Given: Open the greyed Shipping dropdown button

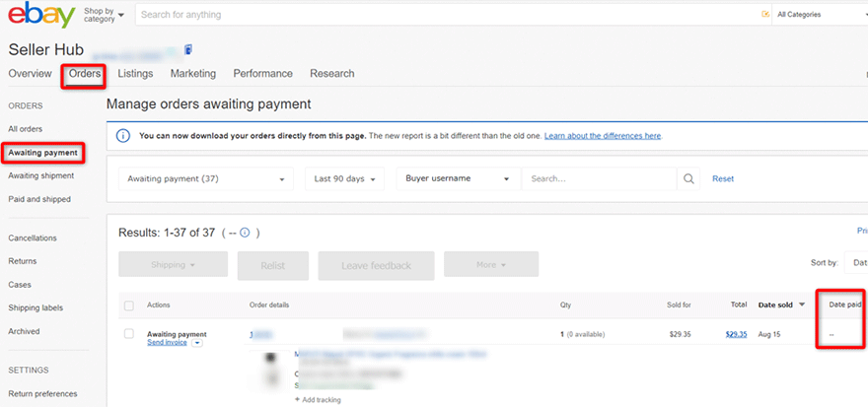Looking at the screenshot, I should click(x=174, y=265).
